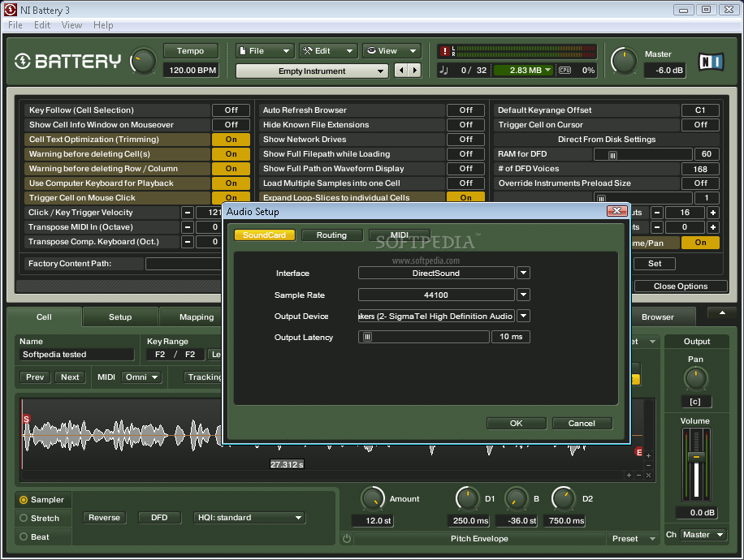Open the Ch Master output dropdown
This screenshot has width=744, height=560.
pyautogui.click(x=703, y=535)
